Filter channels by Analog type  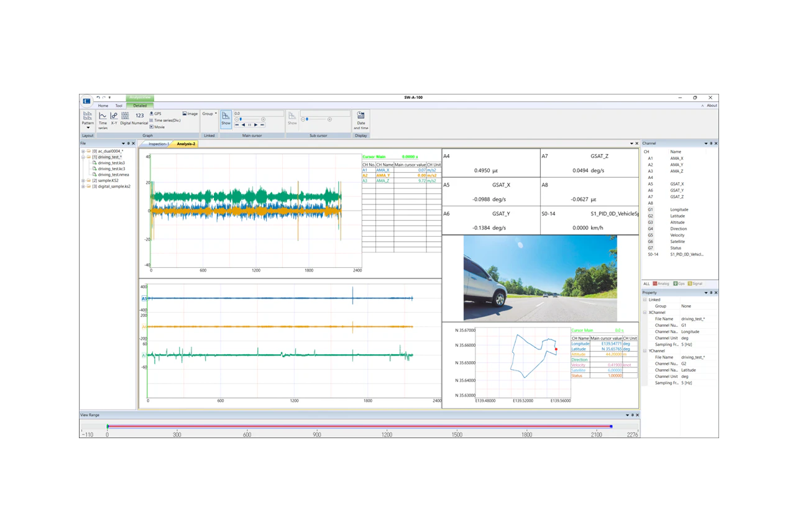point(661,283)
